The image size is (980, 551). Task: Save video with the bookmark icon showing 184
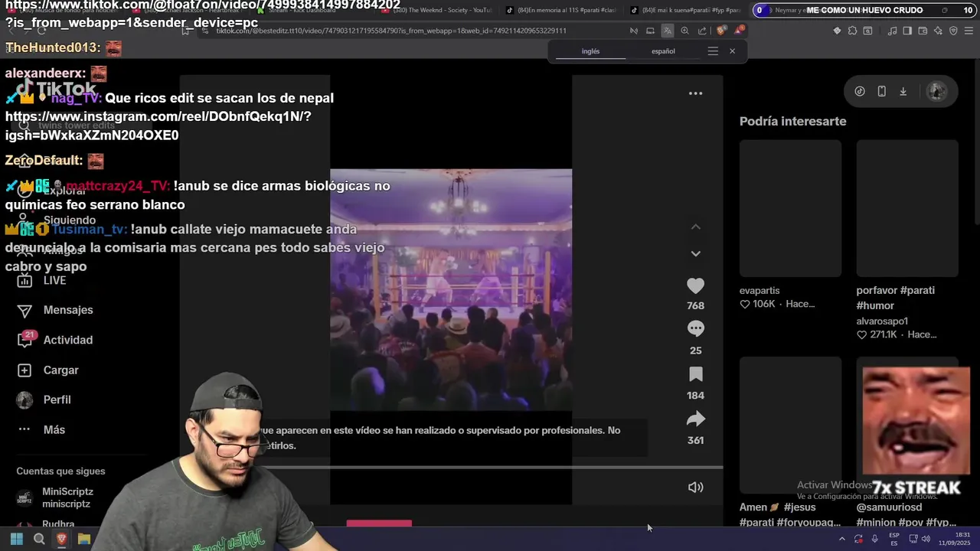coord(695,374)
